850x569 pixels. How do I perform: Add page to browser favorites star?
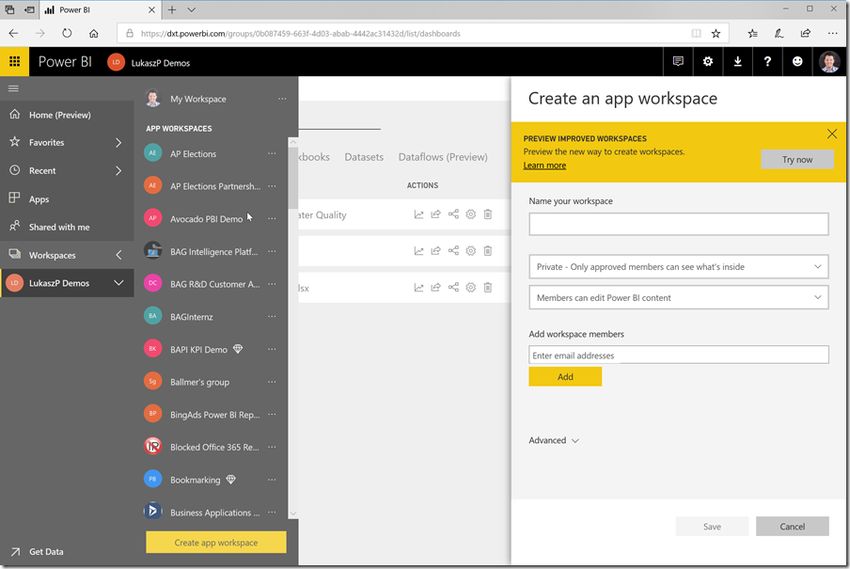716,33
